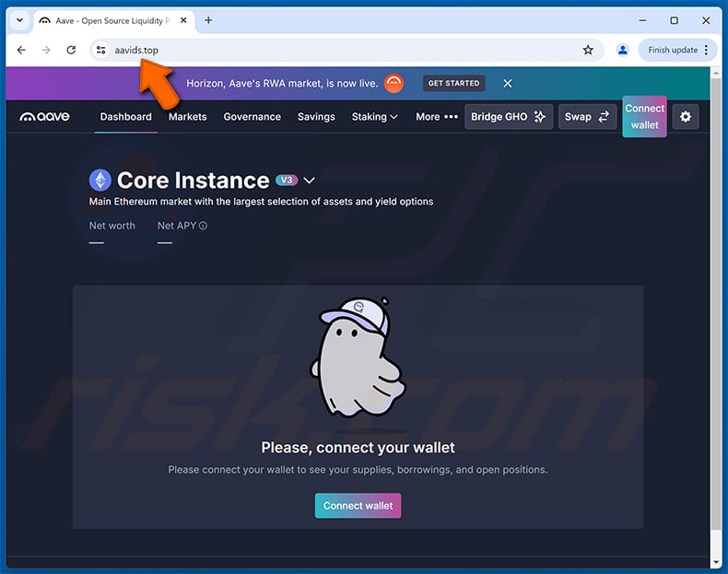
Task: Expand the More navigation menu
Action: click(x=436, y=117)
